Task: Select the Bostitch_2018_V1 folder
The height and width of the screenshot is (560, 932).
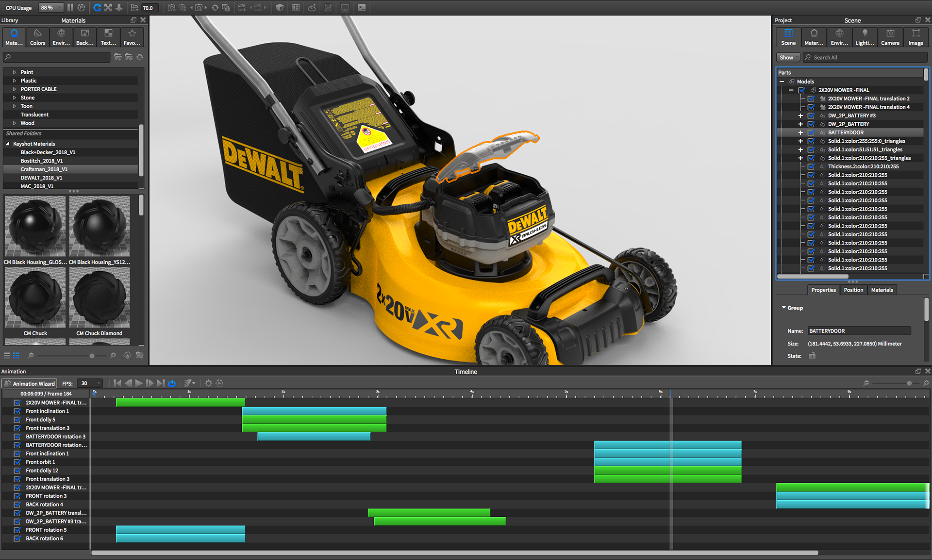Action: (x=42, y=161)
